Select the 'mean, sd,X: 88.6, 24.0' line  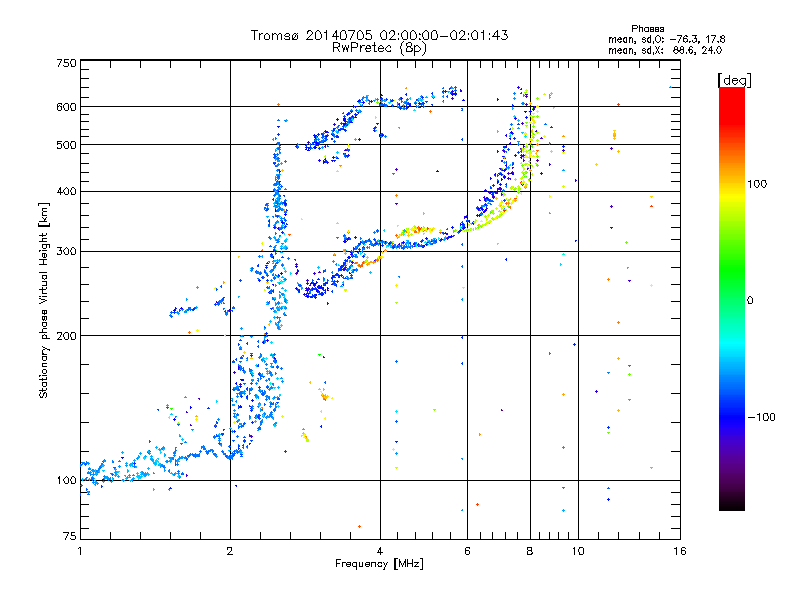pyautogui.click(x=665, y=50)
